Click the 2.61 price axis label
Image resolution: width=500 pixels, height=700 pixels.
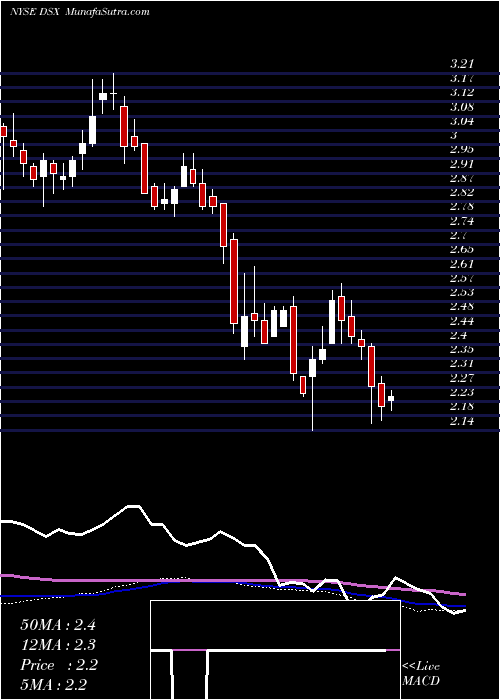pos(462,264)
